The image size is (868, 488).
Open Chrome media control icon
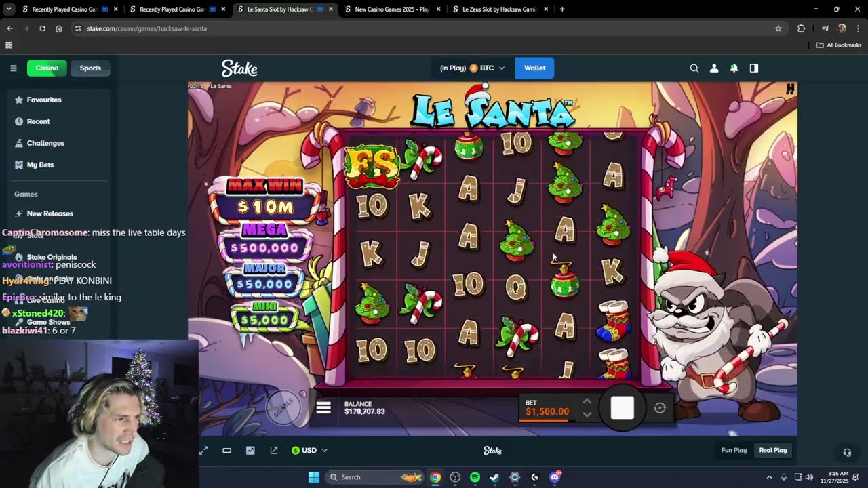[825, 28]
